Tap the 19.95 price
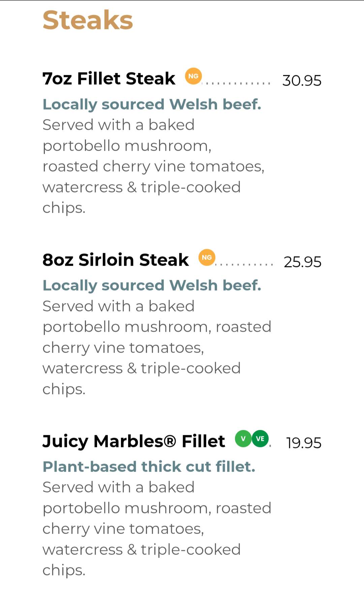364x597 pixels. tap(303, 443)
